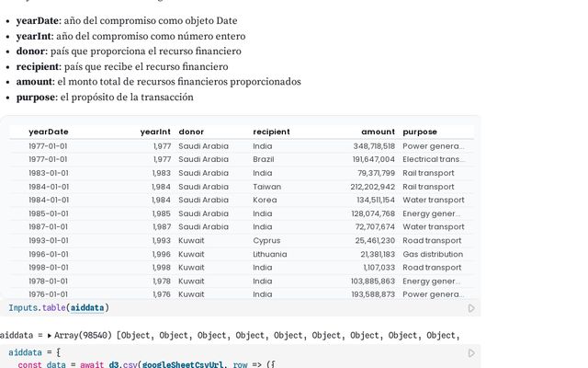This screenshot has height=368, width=588.
Task: Sort table by amount column header
Action: (x=378, y=132)
